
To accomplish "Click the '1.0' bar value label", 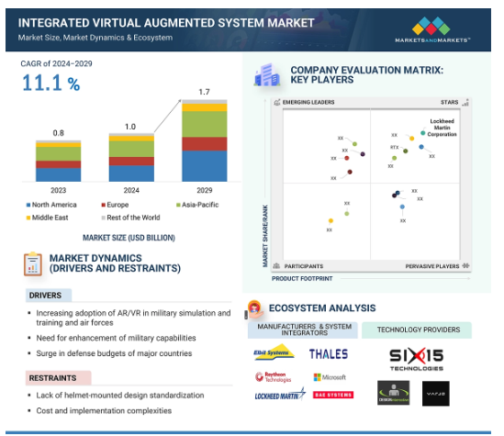I will click(130, 127).
